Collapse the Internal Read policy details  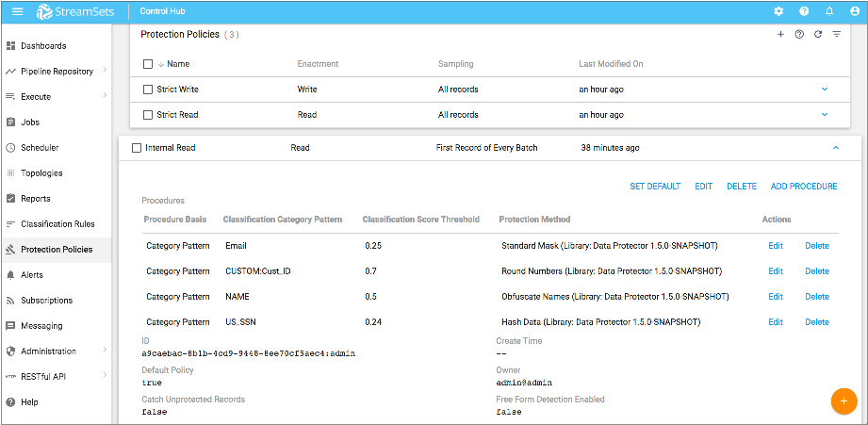[x=835, y=148]
